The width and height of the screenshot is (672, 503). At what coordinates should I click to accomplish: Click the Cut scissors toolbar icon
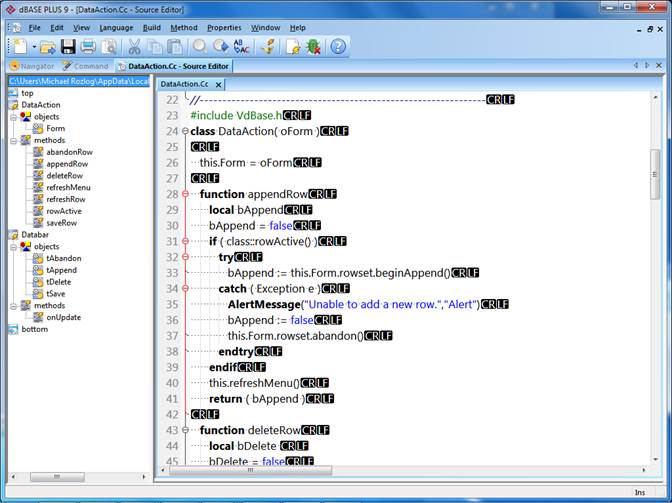click(x=133, y=46)
